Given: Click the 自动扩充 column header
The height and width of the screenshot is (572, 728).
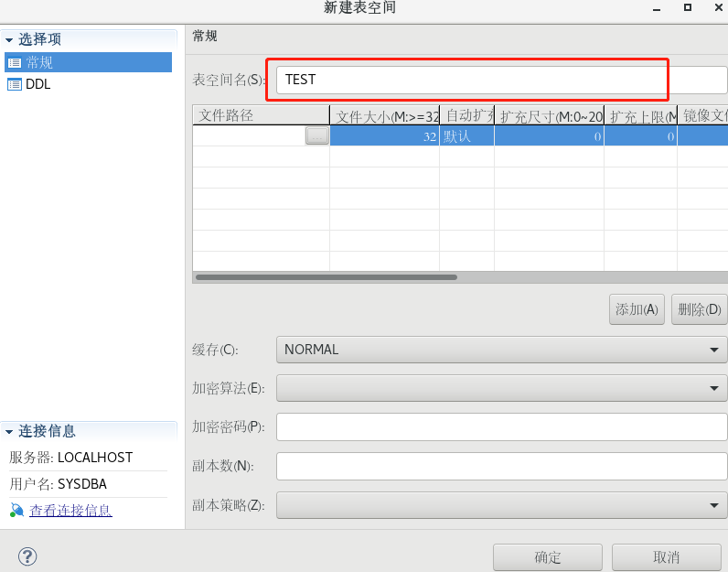Looking at the screenshot, I should pyautogui.click(x=467, y=115).
